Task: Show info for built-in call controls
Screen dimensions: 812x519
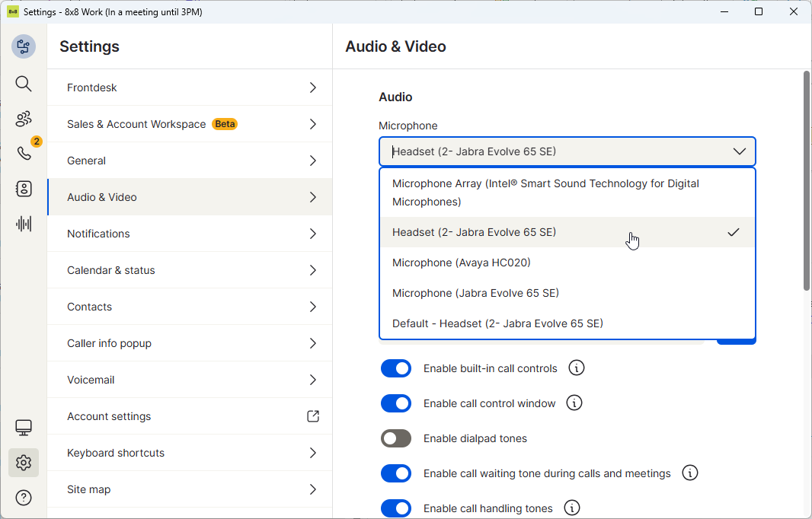Action: coord(577,368)
